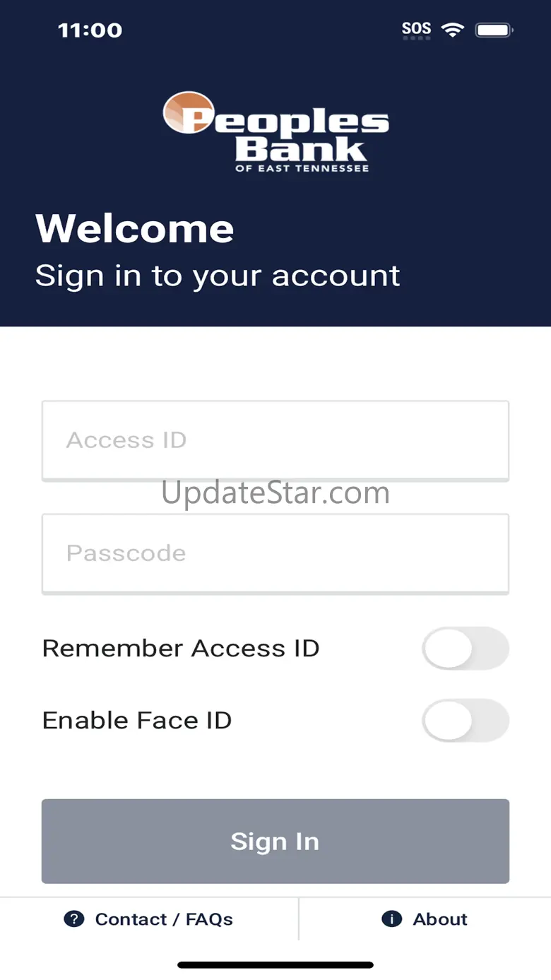
Task: Focus the Passcode input field
Action: coord(275,553)
